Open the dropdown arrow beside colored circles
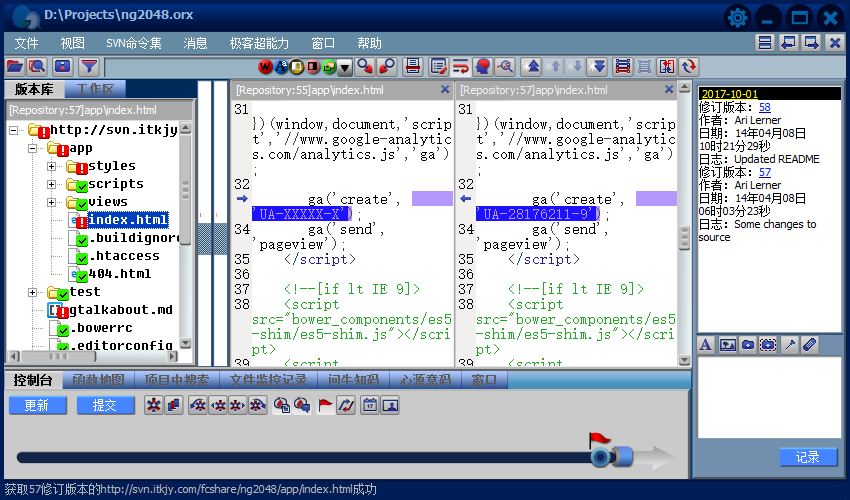This screenshot has height=500, width=850. pos(345,67)
